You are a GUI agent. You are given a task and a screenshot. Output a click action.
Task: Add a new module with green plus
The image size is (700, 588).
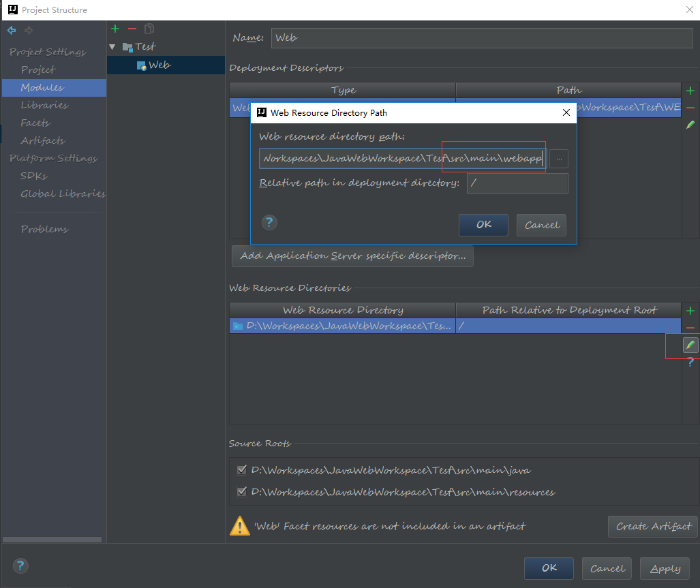115,29
